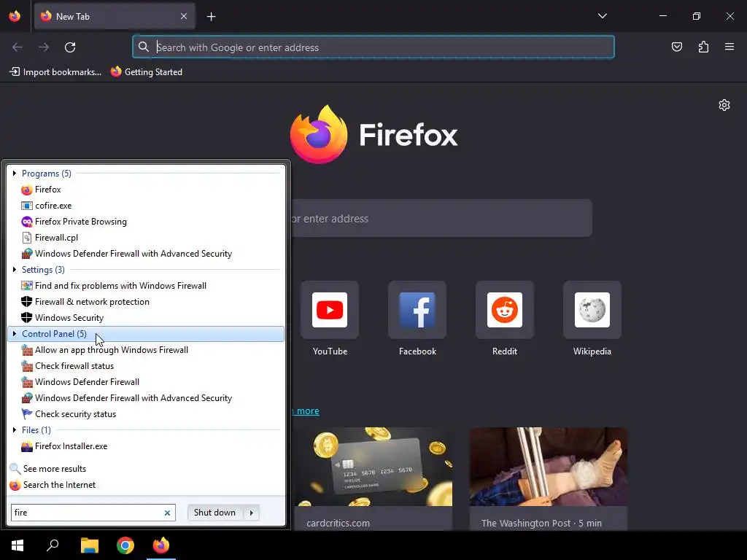Close the New Tab tab
This screenshot has width=747, height=560.
pos(184,16)
